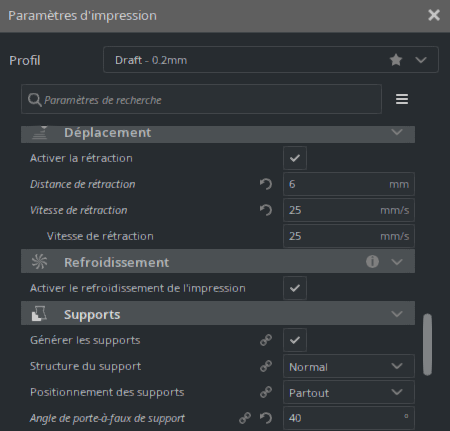Screen dimensions: 450x431
Task: Click Activer le refroidissement de l'impression label
Action: 138,288
